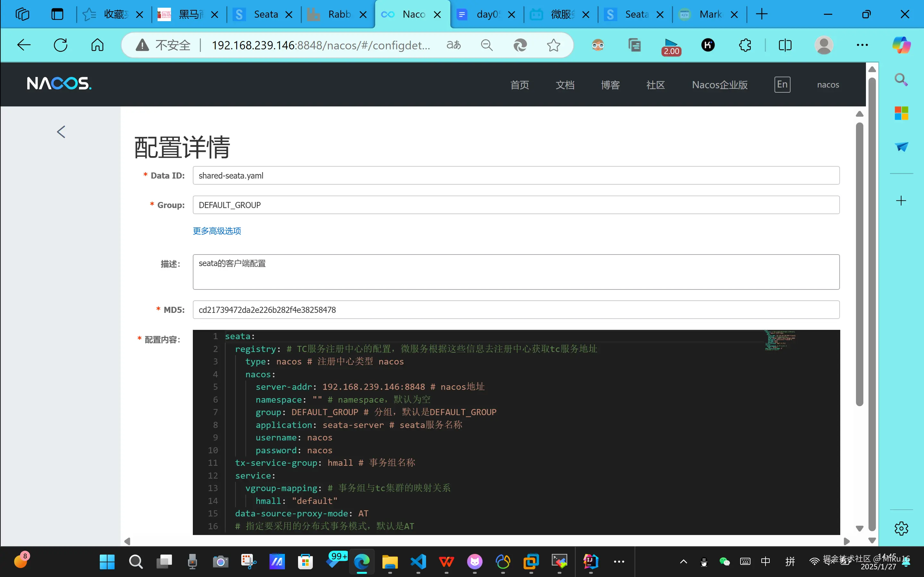
Task: Expand the system tray hidden icons chevron
Action: point(683,561)
